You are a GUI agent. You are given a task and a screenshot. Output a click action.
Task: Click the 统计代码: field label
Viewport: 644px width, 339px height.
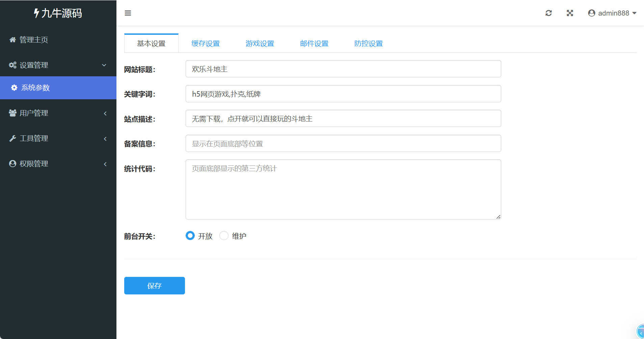(140, 169)
